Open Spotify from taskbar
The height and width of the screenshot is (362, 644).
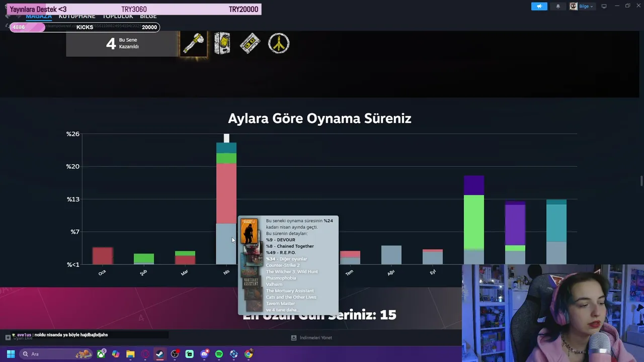(x=219, y=354)
